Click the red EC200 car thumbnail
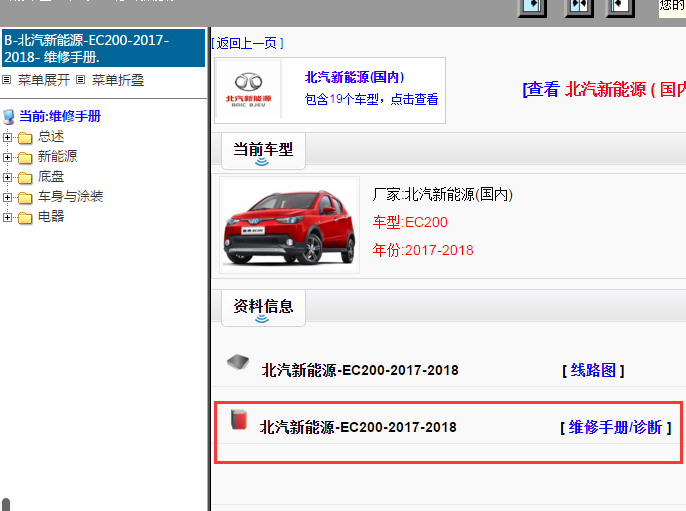The width and height of the screenshot is (686, 511). click(x=289, y=225)
